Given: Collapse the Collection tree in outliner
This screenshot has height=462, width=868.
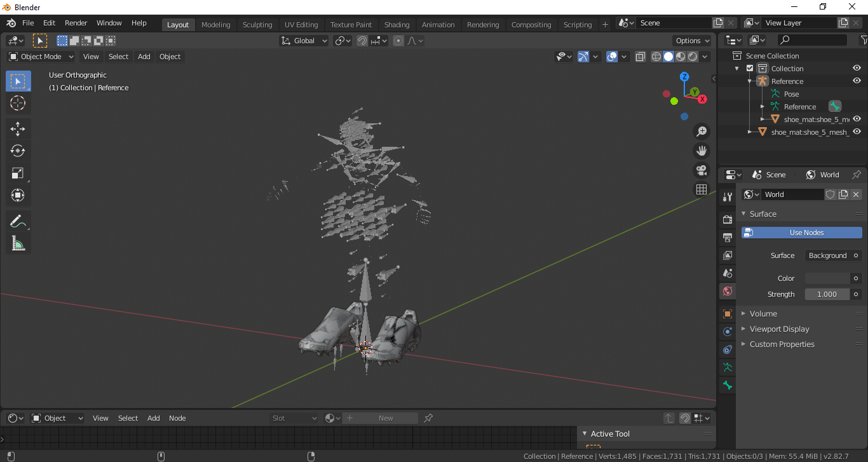Looking at the screenshot, I should tap(737, 69).
